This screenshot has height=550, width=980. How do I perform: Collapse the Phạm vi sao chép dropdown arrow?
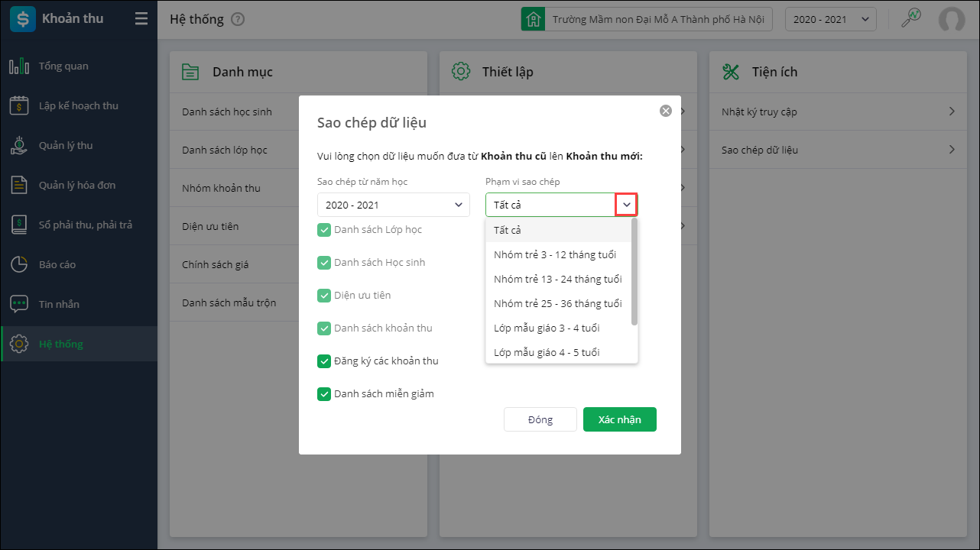(x=627, y=205)
